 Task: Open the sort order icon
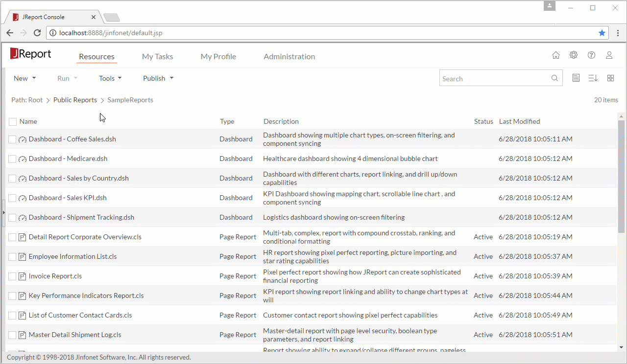593,78
